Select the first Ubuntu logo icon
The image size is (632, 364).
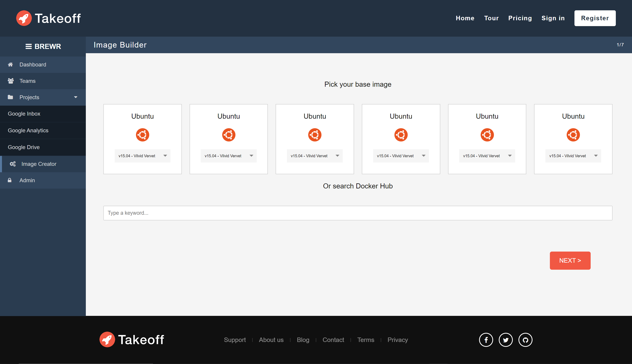pyautogui.click(x=142, y=135)
